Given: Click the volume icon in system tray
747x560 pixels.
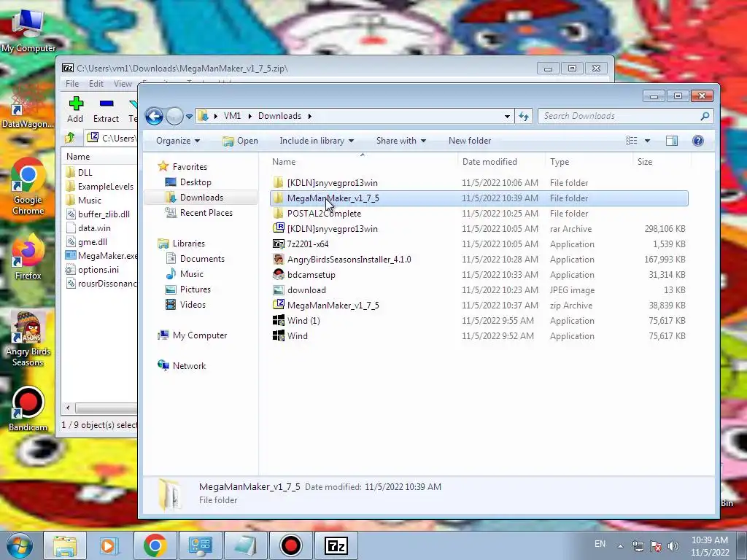Looking at the screenshot, I should coord(673,546).
